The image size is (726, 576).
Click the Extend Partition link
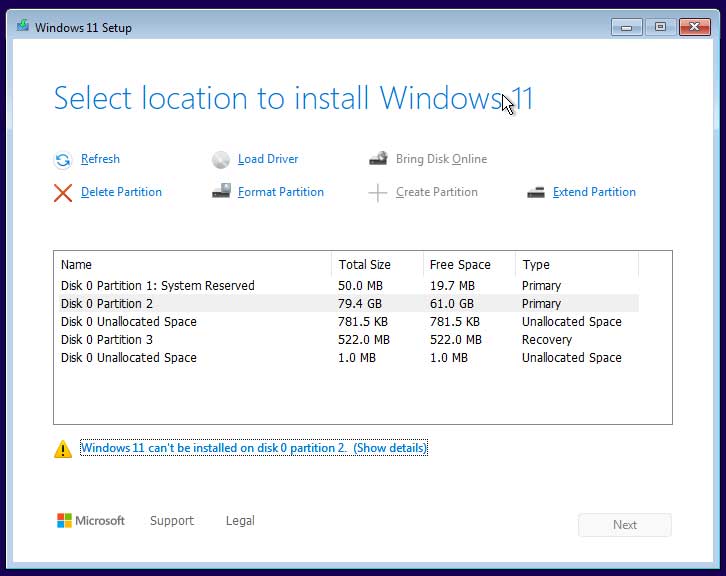coord(594,192)
